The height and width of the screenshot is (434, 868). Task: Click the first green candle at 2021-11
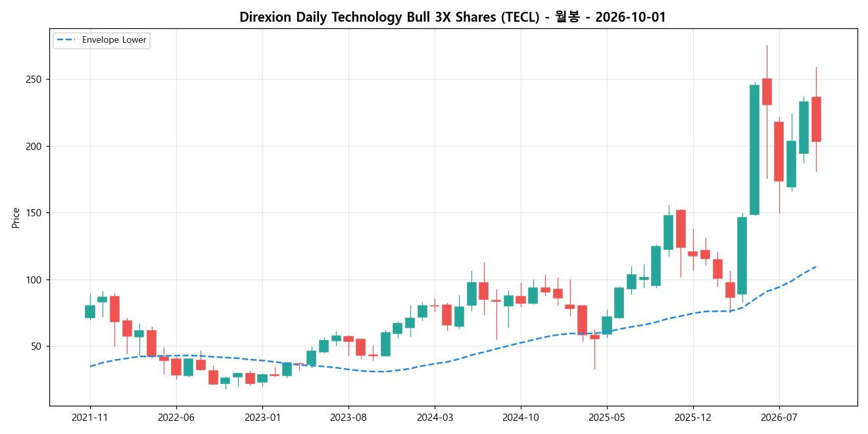coord(90,312)
